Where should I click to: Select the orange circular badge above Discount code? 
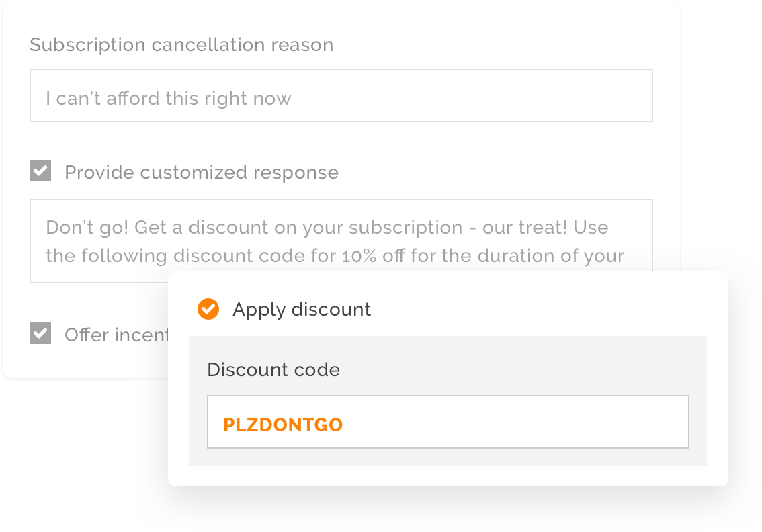pos(208,309)
